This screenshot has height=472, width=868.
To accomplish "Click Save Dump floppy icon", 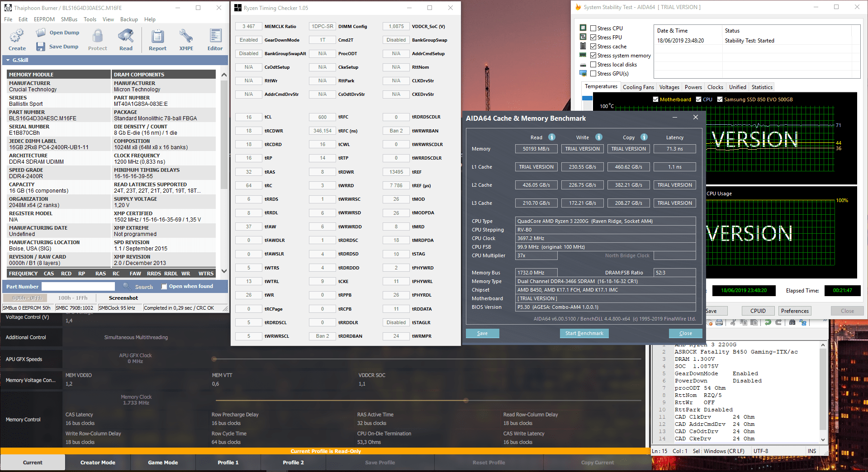I will (x=41, y=47).
